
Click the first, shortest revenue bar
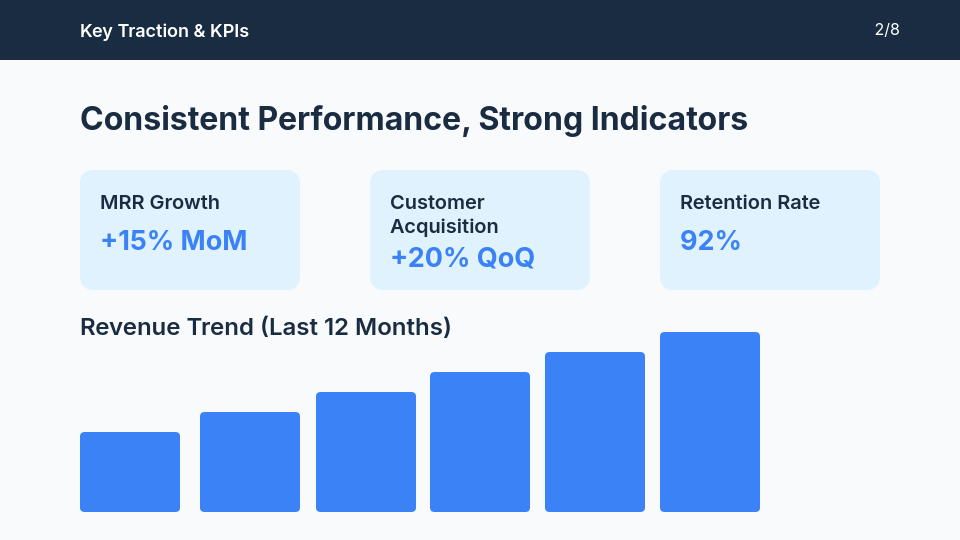click(x=130, y=472)
